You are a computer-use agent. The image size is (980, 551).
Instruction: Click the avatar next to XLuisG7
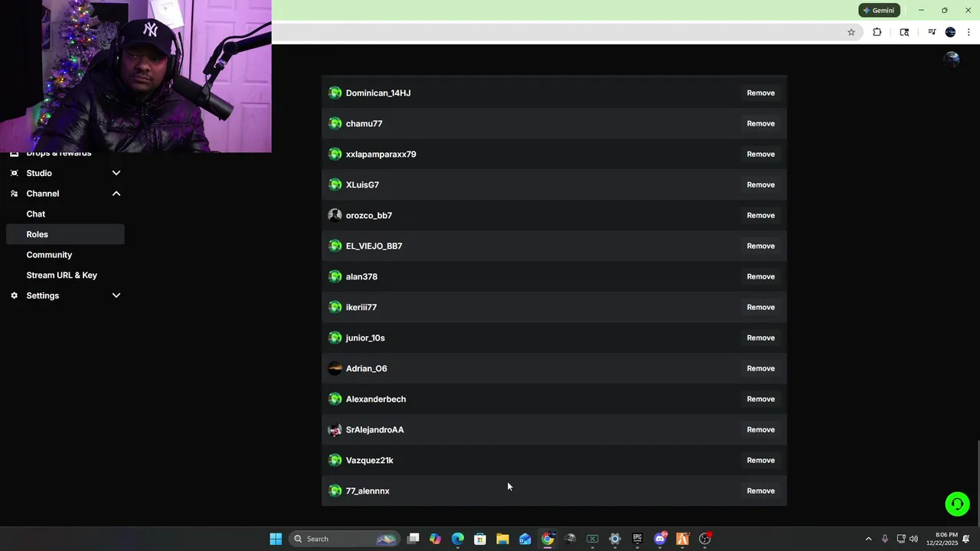point(335,184)
